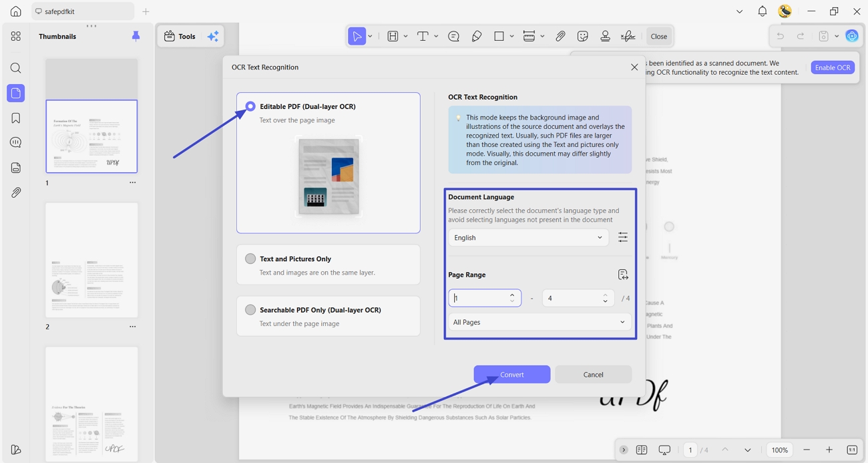Open language settings sliders icon
Screen dimensions: 868x463
pyautogui.click(x=623, y=237)
